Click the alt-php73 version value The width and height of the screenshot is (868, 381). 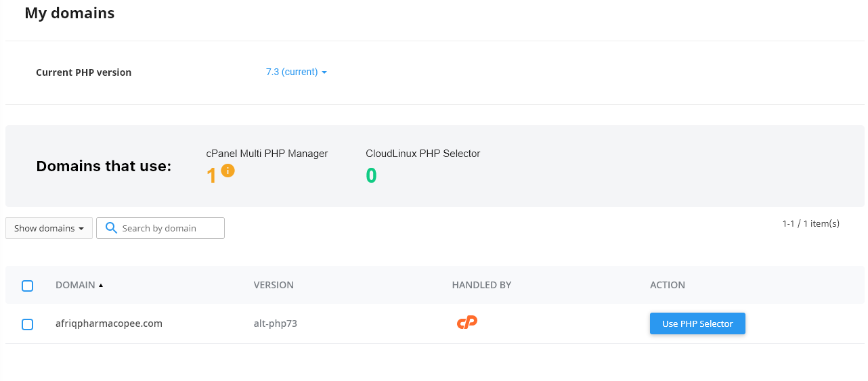(276, 323)
